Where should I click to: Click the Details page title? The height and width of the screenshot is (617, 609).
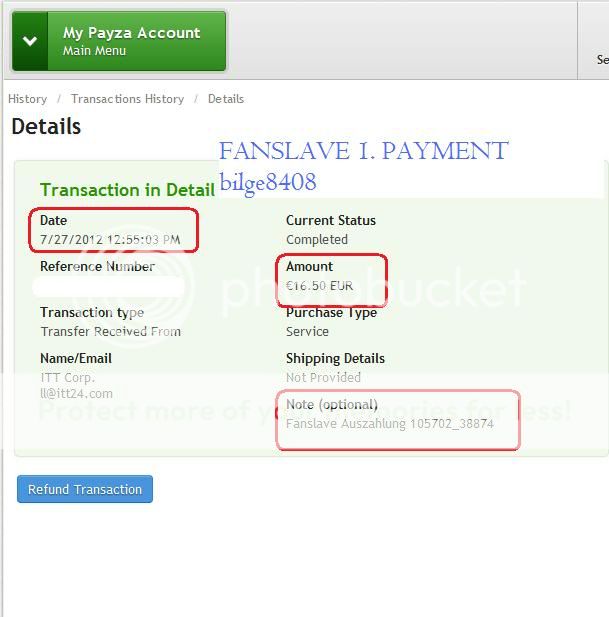click(x=46, y=126)
